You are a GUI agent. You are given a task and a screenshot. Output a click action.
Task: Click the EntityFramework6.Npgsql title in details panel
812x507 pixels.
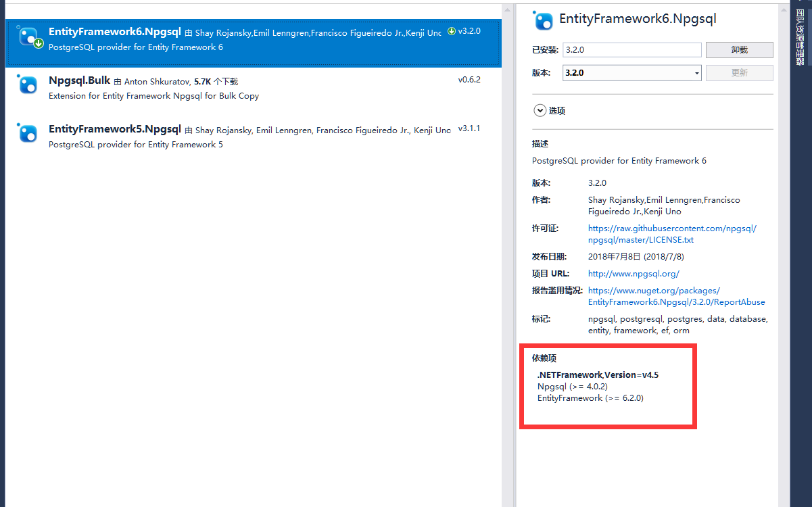tap(638, 20)
